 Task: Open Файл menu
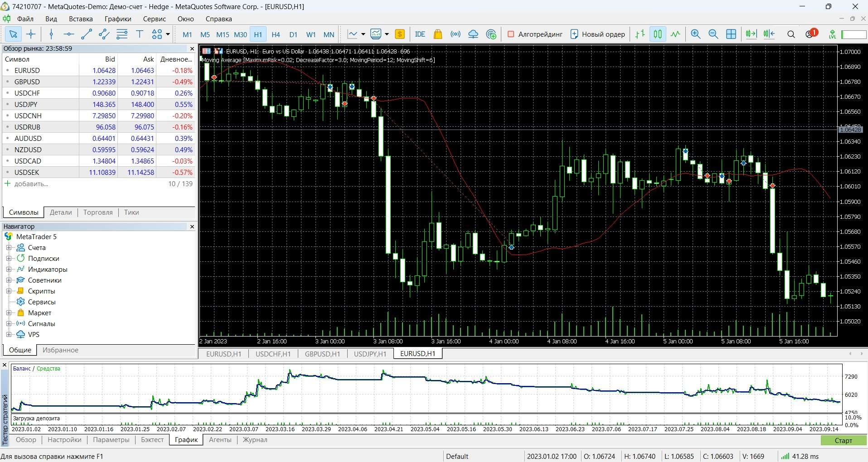click(25, 19)
